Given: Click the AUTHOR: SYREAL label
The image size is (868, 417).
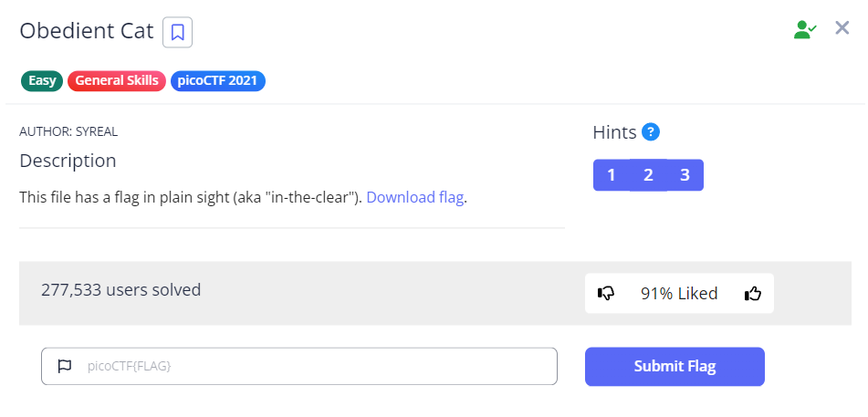Looking at the screenshot, I should [x=68, y=131].
